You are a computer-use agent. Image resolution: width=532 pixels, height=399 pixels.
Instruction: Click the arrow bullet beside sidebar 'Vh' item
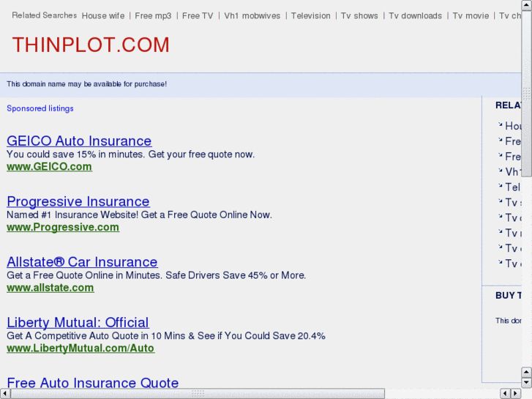tap(500, 171)
